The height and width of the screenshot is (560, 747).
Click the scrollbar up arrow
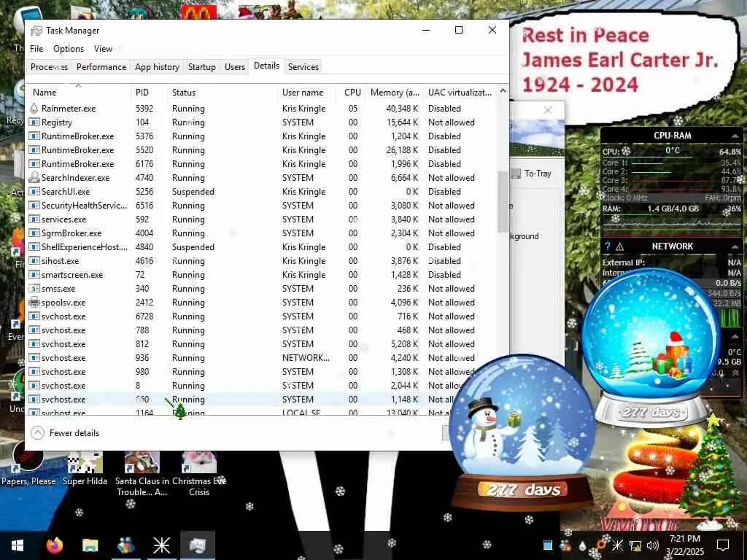(503, 90)
